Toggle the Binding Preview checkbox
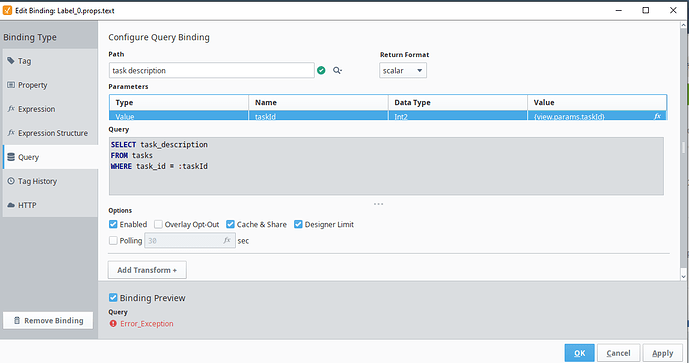Viewport: 689px width, 363px height. [x=113, y=298]
